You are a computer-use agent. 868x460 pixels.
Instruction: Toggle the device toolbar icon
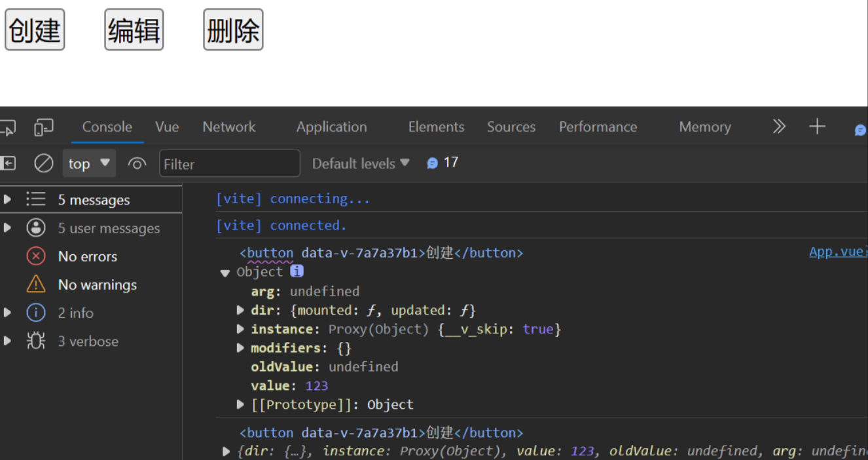coord(43,127)
